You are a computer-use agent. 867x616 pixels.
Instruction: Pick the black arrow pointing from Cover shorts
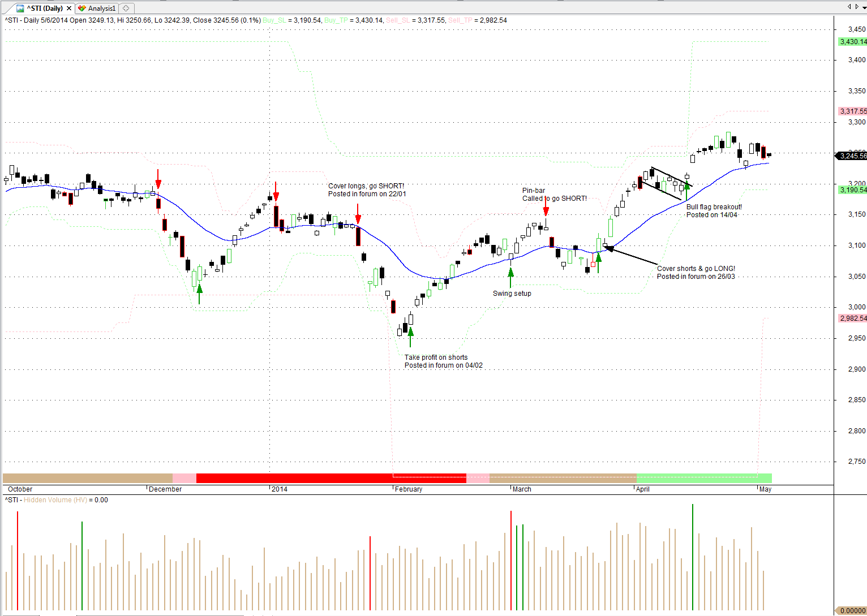coord(631,255)
